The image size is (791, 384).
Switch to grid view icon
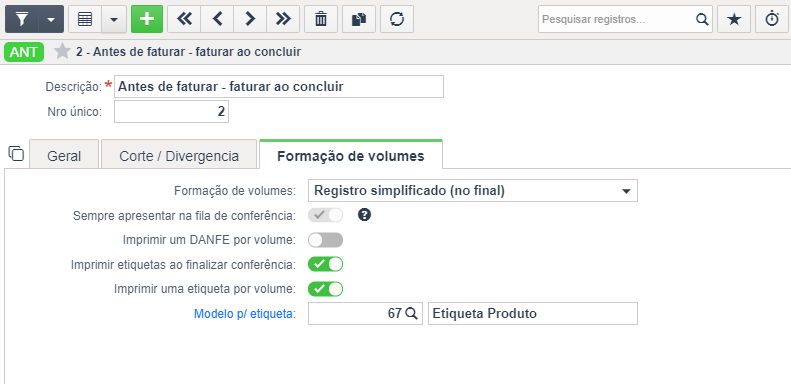tap(85, 19)
